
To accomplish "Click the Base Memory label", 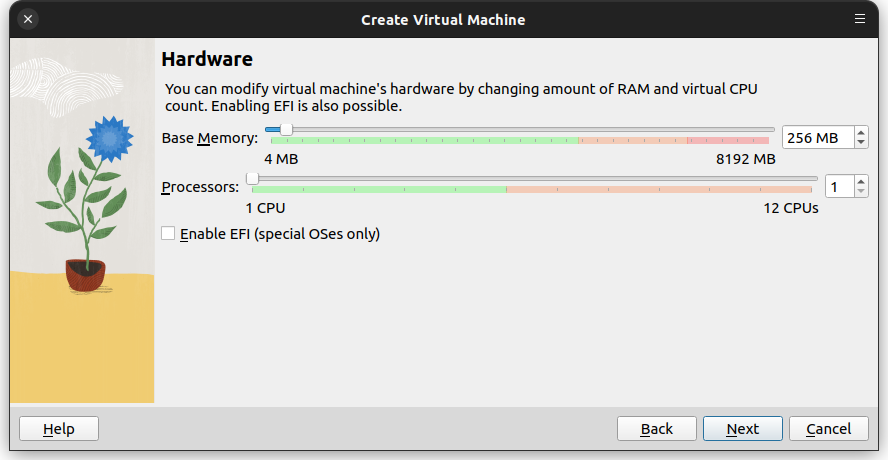I will pyautogui.click(x=210, y=138).
